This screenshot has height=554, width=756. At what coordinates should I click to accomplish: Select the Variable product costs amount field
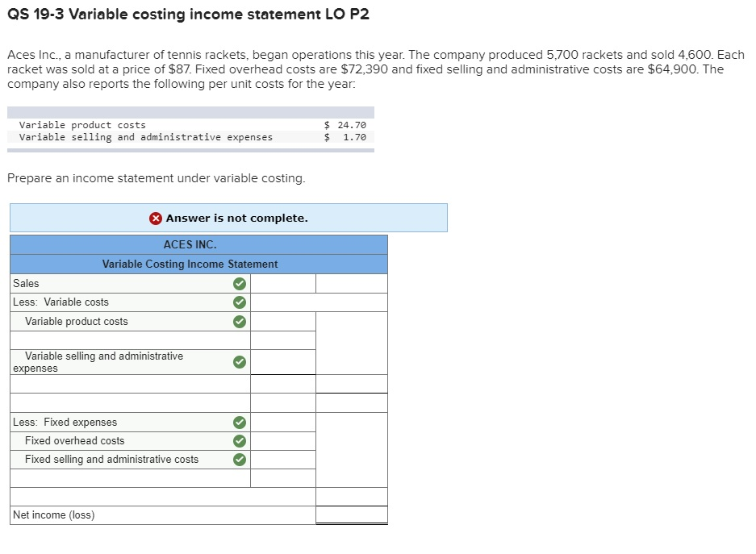[x=282, y=321]
